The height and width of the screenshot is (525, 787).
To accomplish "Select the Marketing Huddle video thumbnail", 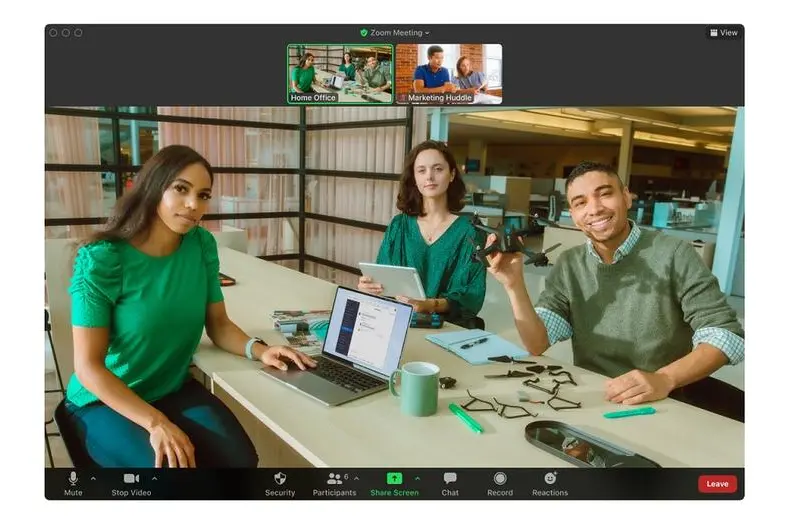I will [449, 73].
